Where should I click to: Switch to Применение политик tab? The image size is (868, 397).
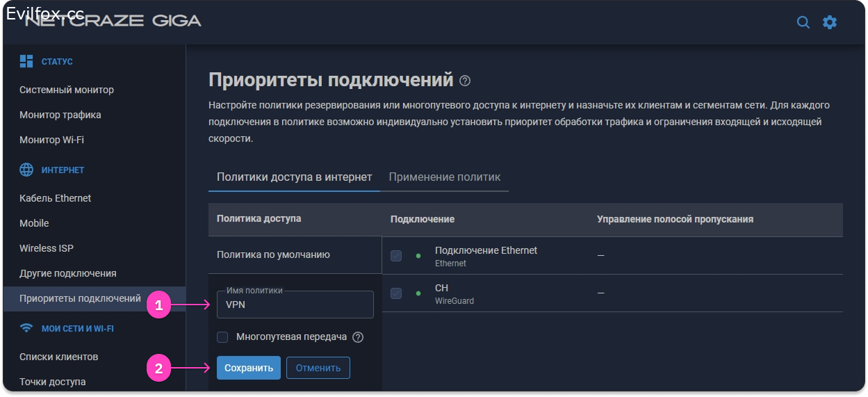pos(444,177)
